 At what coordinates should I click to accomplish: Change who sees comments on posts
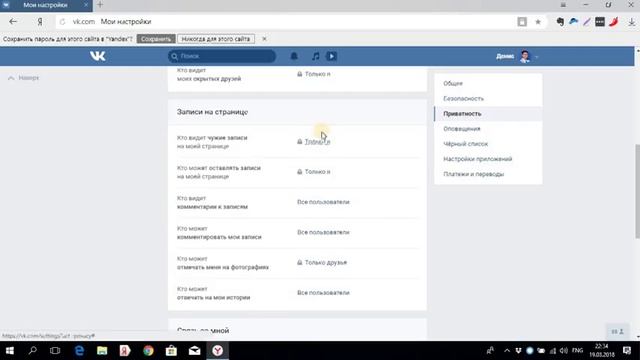click(x=323, y=202)
